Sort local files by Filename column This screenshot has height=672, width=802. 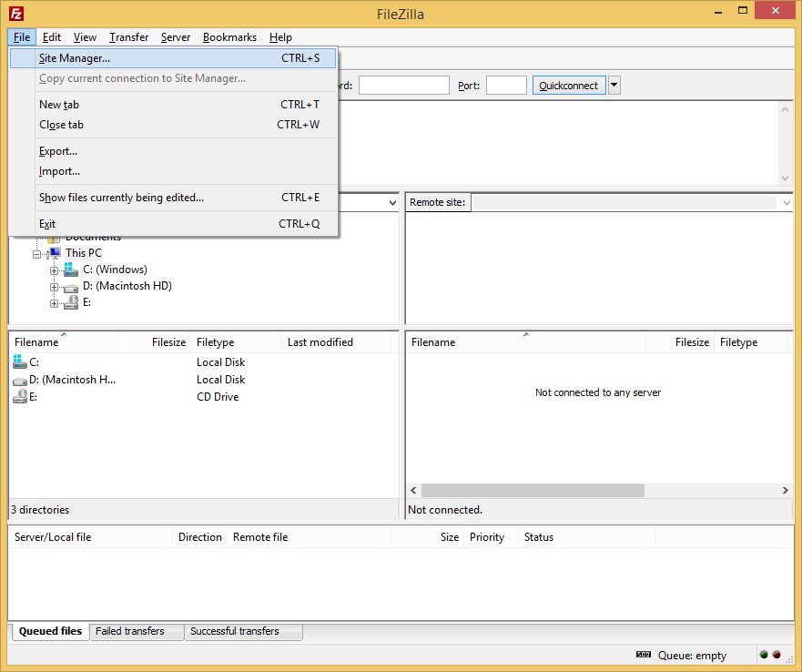[64, 342]
